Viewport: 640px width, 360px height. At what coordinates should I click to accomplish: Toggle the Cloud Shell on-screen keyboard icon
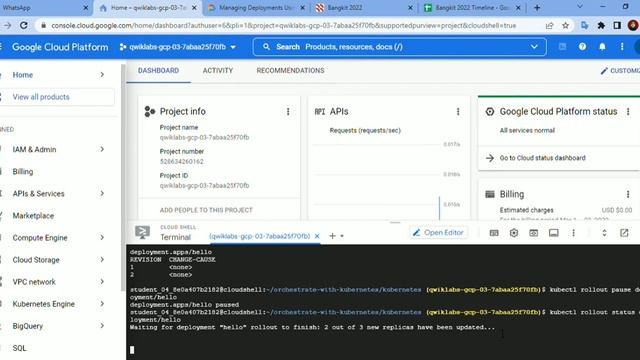[x=494, y=233]
